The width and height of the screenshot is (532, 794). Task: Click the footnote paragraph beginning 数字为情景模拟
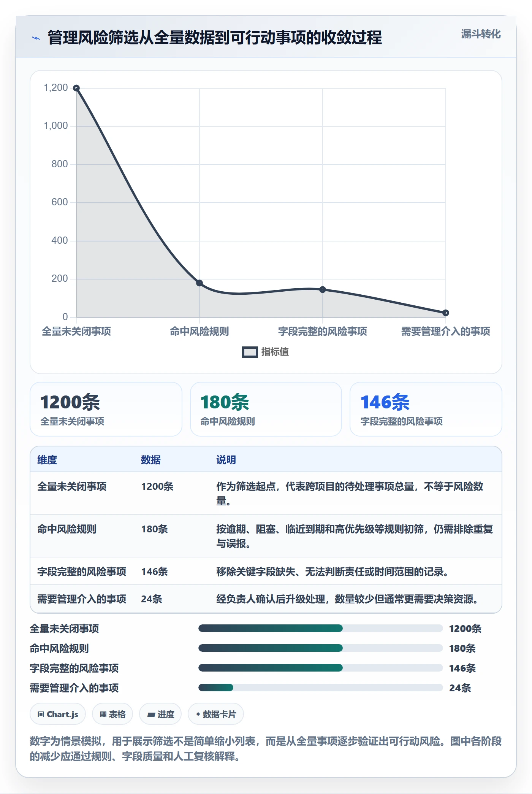tap(266, 749)
